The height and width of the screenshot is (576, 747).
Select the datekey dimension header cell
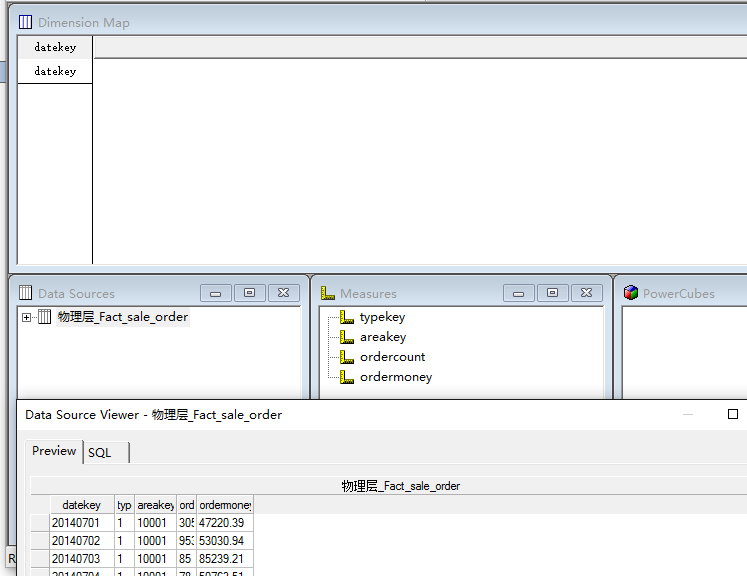coord(55,47)
